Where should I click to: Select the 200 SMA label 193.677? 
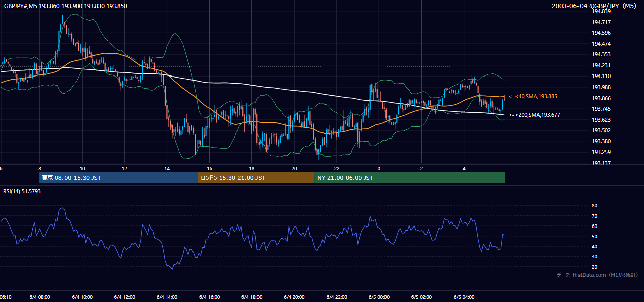(535, 115)
